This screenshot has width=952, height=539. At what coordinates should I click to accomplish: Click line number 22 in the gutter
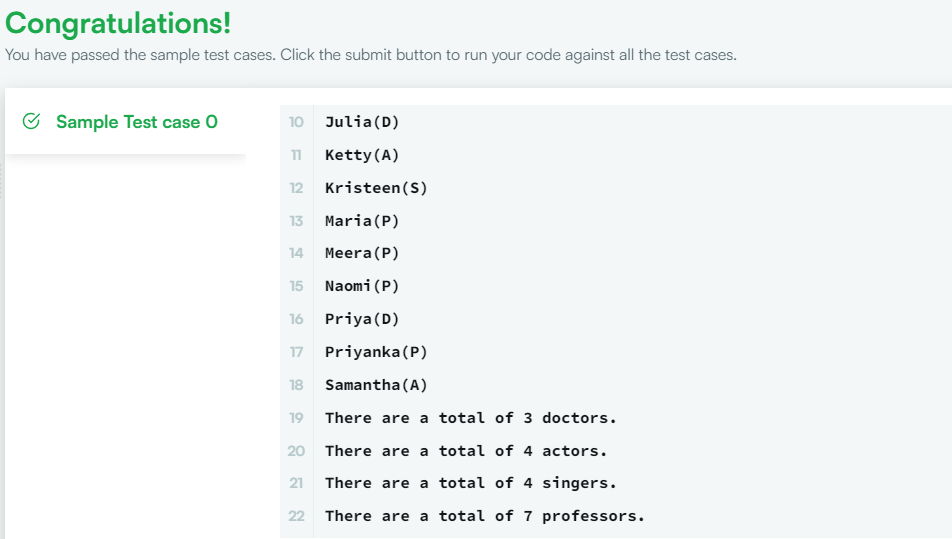[x=296, y=516]
